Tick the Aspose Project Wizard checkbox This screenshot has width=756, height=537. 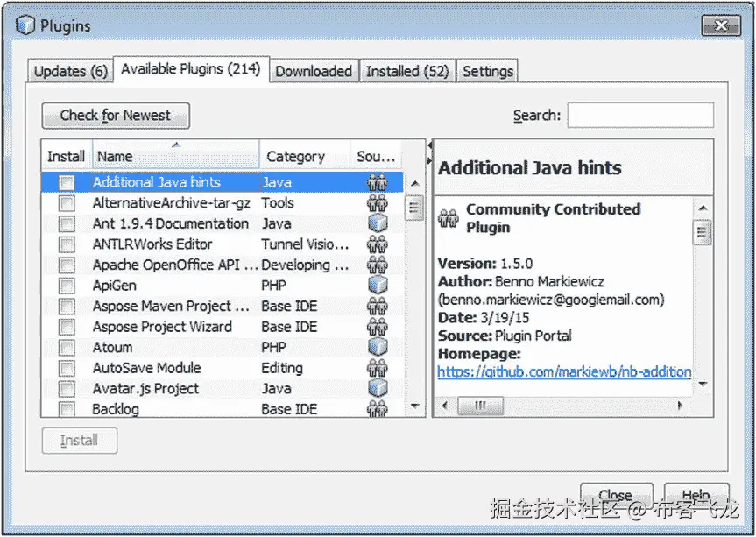66,326
